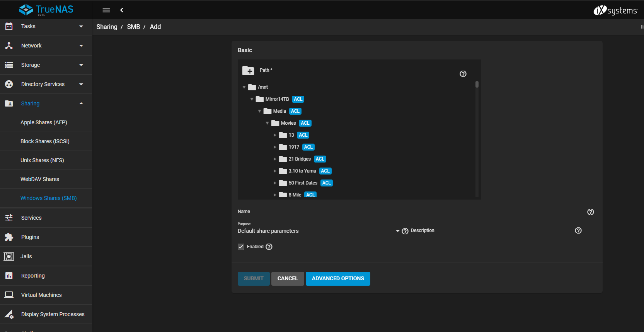Select the 8 Mile folder
The height and width of the screenshot is (332, 644).
click(295, 195)
